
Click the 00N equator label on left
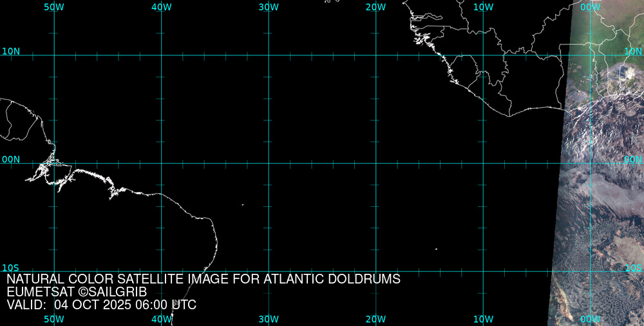point(10,159)
